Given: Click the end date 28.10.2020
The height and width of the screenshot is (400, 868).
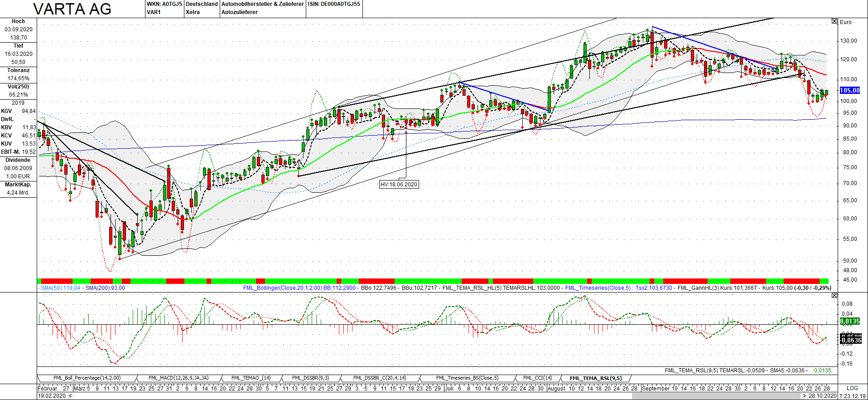Looking at the screenshot, I should coord(823,396).
